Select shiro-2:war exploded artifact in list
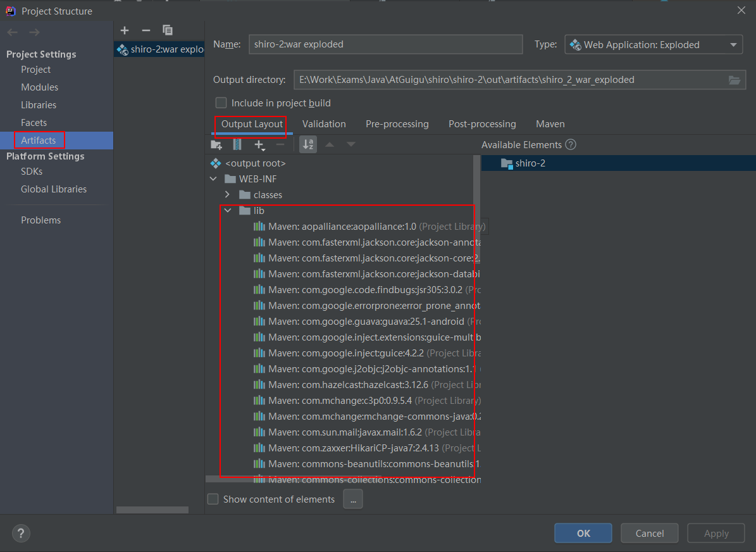 click(159, 49)
